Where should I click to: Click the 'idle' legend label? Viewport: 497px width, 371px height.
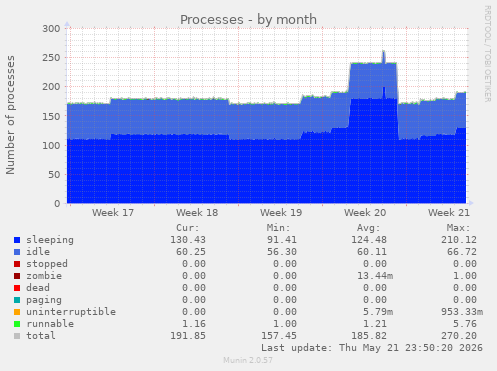tap(38, 252)
